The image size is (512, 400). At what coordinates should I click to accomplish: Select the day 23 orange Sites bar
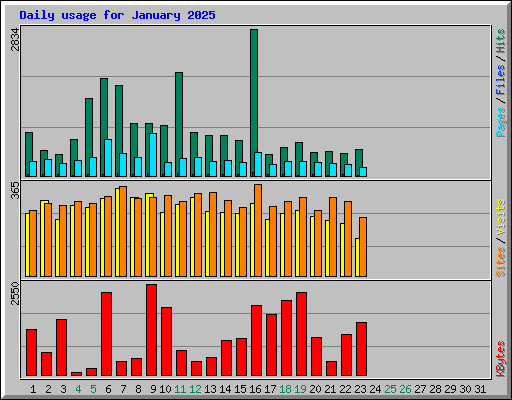pos(363,247)
